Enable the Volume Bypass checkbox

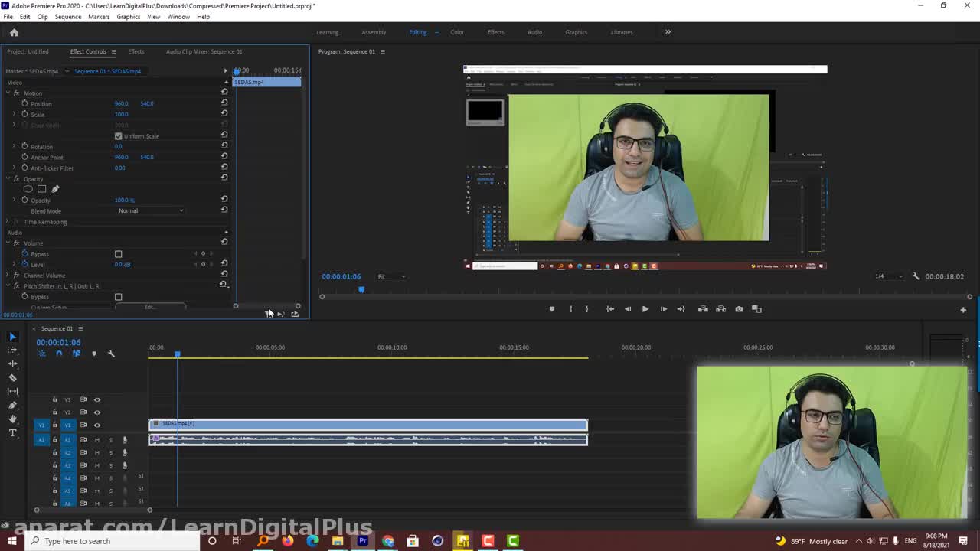click(x=118, y=254)
